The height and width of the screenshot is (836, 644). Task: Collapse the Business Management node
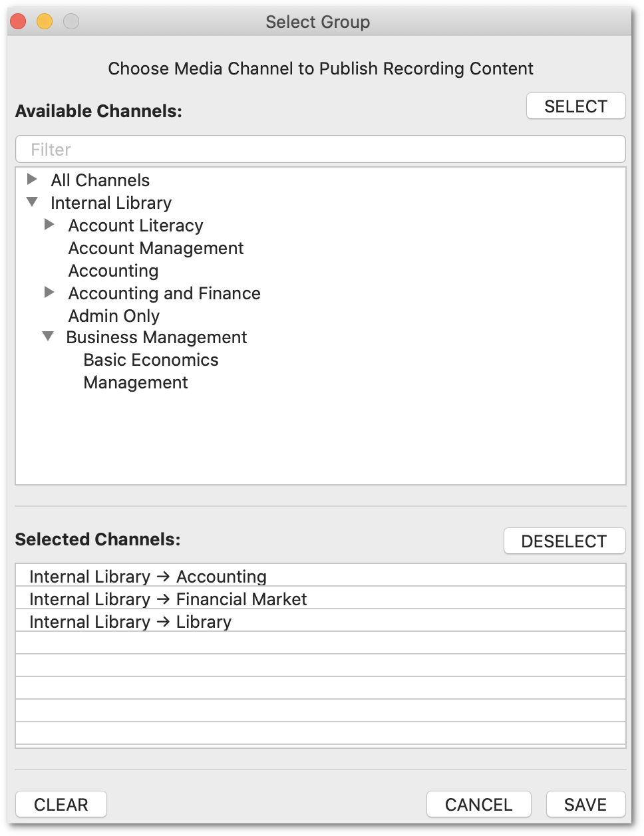pyautogui.click(x=48, y=337)
